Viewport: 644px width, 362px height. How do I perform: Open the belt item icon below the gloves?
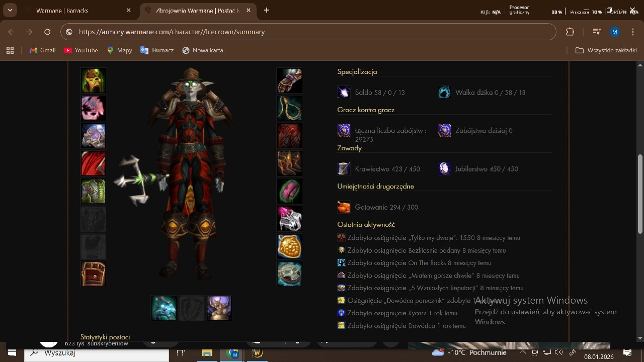pos(290,108)
